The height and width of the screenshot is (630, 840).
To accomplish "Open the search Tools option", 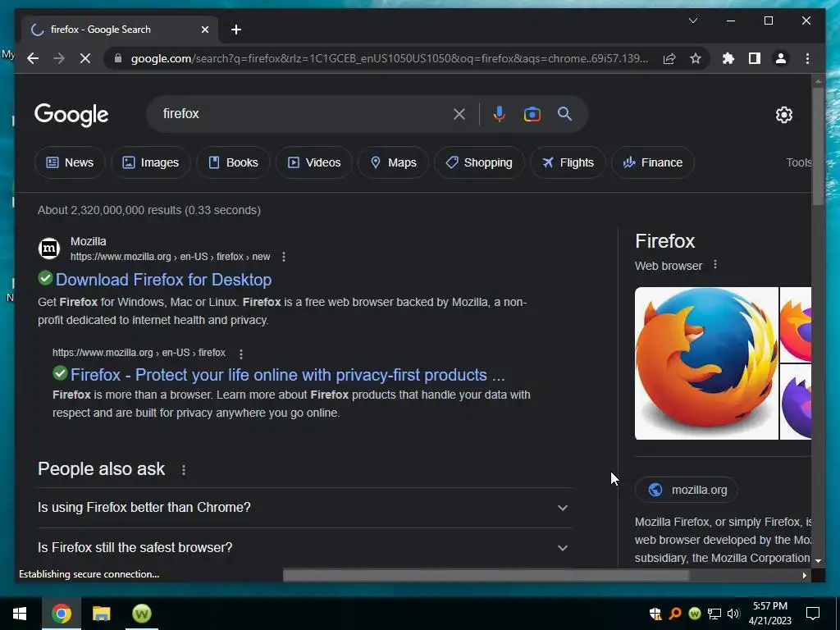I will point(798,162).
